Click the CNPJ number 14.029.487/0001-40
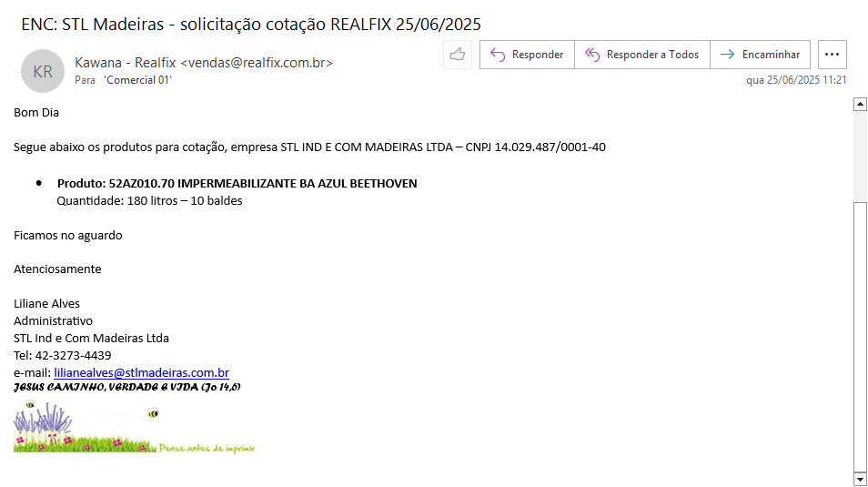 coord(550,147)
